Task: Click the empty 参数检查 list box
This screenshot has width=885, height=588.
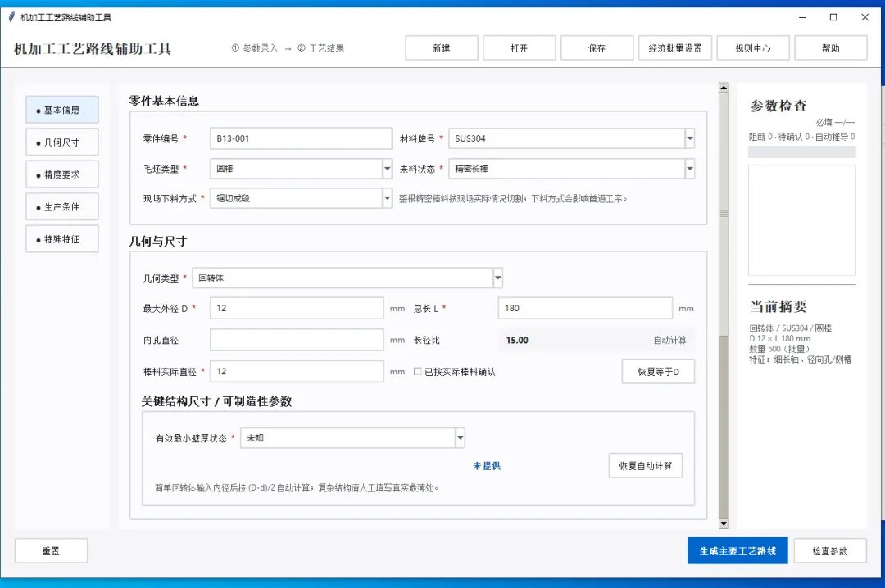Action: (x=802, y=220)
